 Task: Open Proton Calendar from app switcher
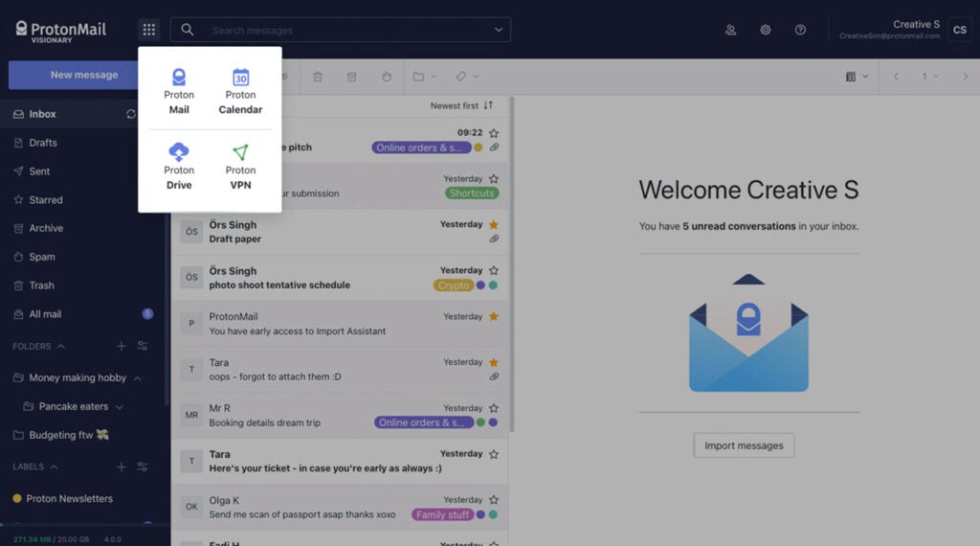(240, 91)
